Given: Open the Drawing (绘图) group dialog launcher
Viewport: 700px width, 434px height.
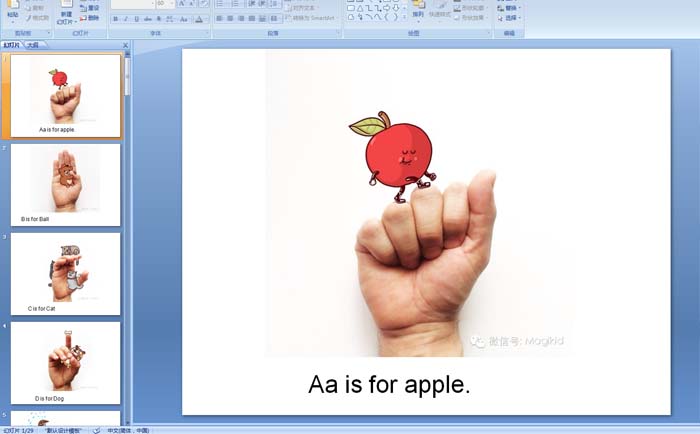Looking at the screenshot, I should click(x=488, y=33).
